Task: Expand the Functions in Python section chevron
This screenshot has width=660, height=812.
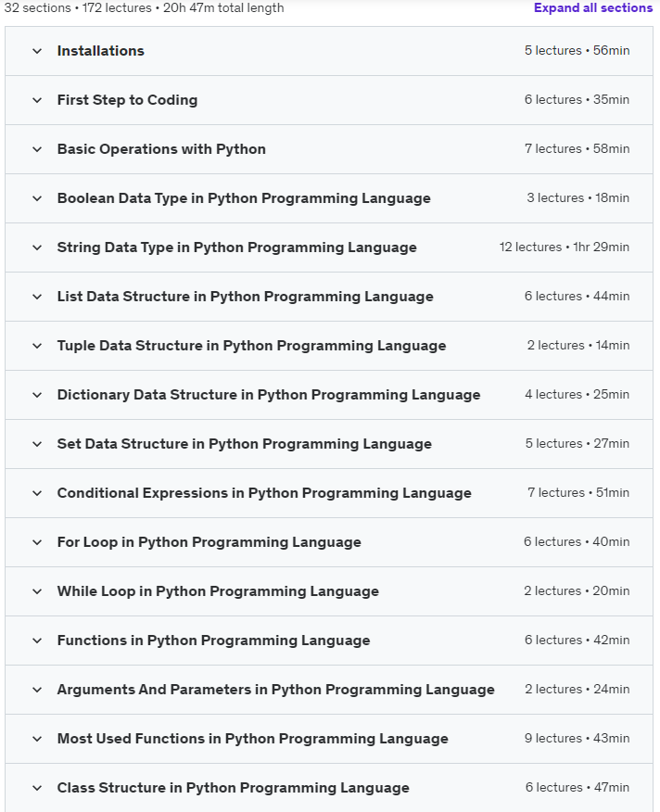Action: click(x=37, y=641)
